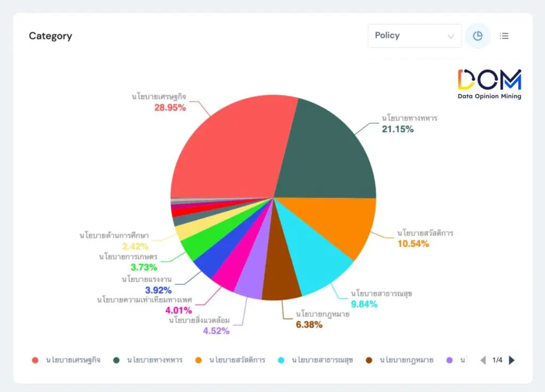Switch to list view icon
Viewport: 545px width, 392px height.
pyautogui.click(x=504, y=36)
